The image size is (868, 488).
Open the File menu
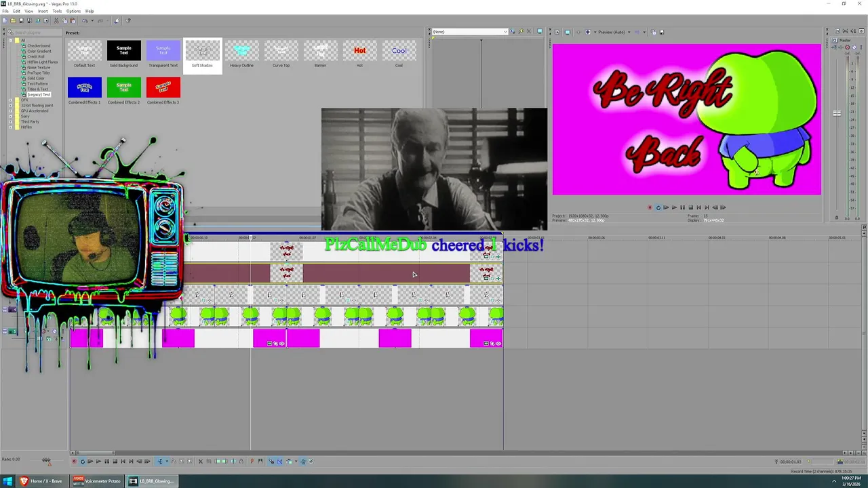(x=5, y=11)
